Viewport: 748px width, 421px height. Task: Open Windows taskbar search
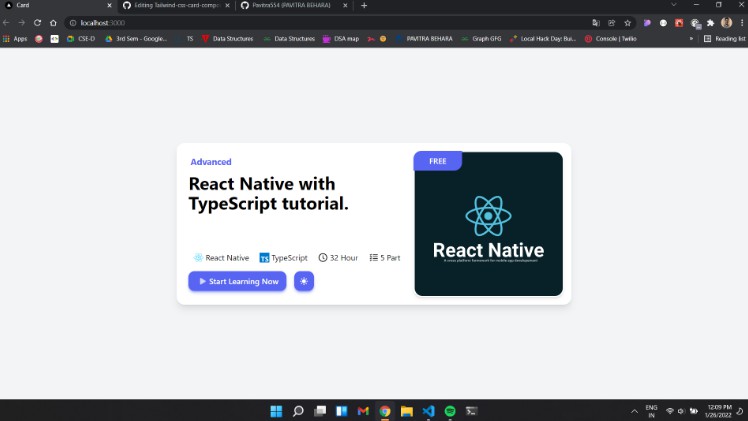(x=298, y=411)
